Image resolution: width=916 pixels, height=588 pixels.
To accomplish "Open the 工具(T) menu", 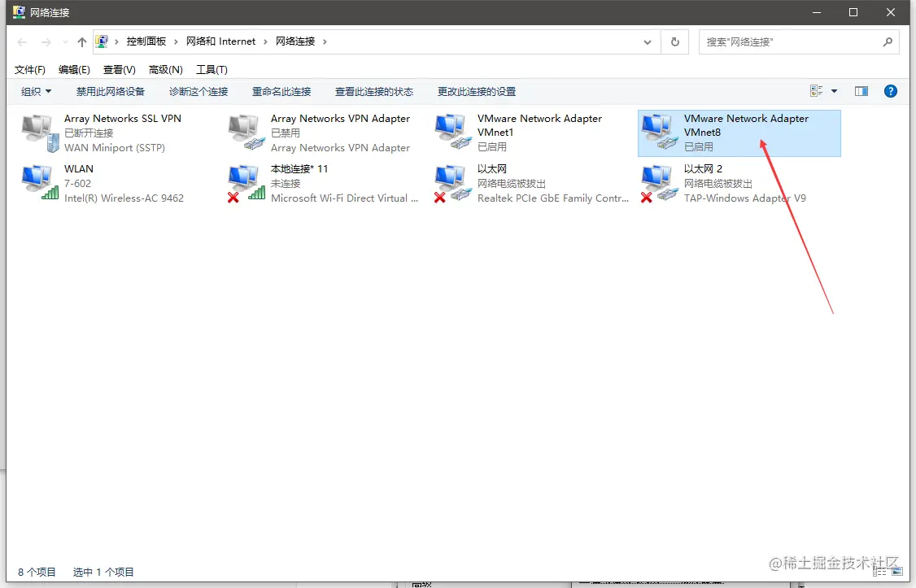I will click(212, 69).
